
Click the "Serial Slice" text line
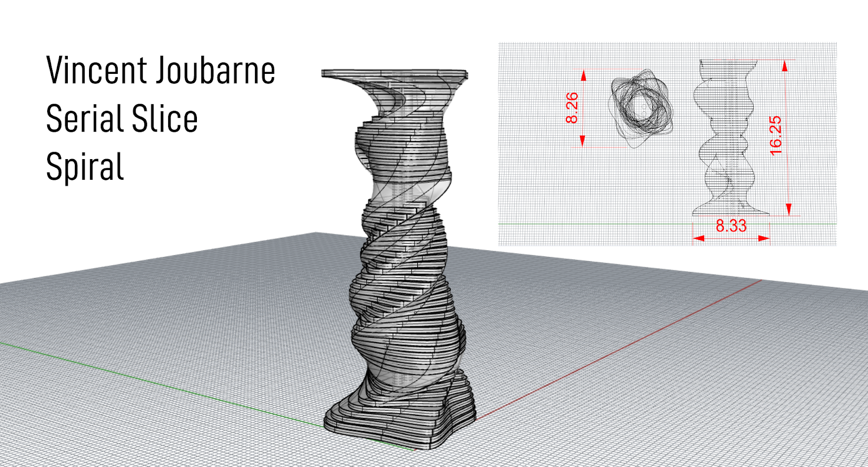tap(122, 119)
